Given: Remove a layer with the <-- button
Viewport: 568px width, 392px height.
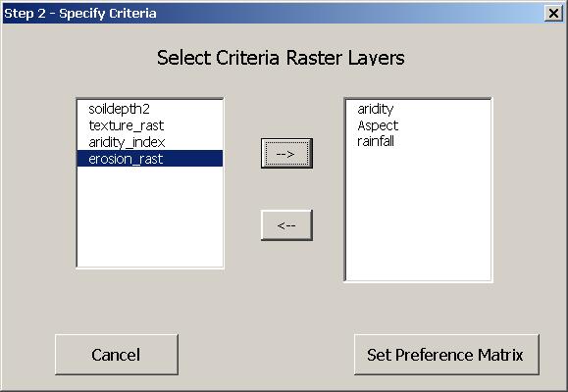Looking at the screenshot, I should pyautogui.click(x=286, y=225).
